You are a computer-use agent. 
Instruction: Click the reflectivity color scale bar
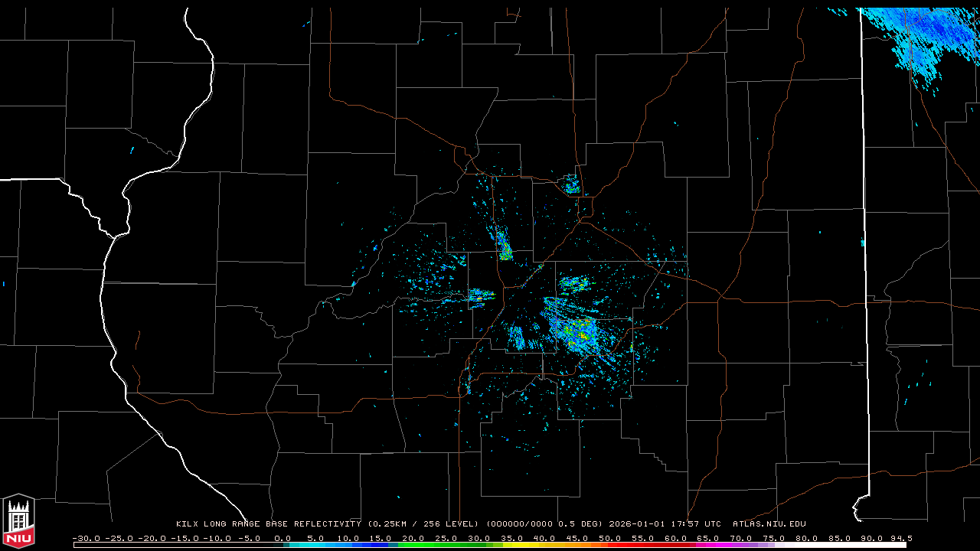(x=490, y=545)
